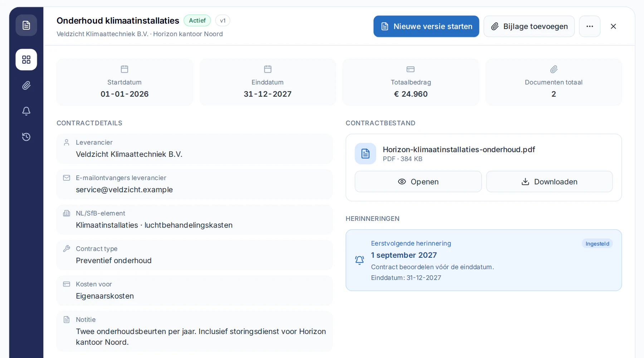Close the contract detail panel
Screen dimensions: 644x358
click(x=613, y=26)
